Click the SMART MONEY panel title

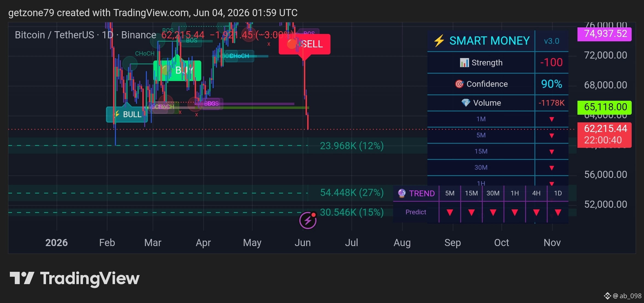coord(490,41)
